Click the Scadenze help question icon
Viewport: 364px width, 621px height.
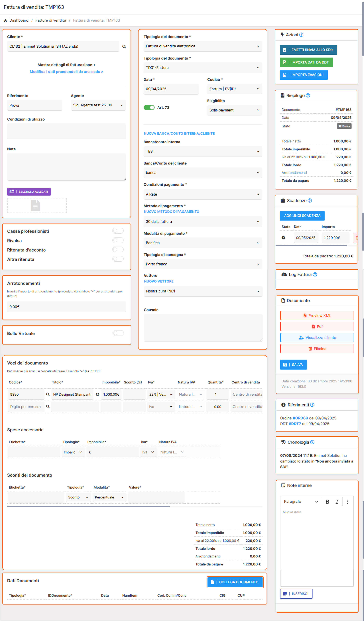(310, 201)
